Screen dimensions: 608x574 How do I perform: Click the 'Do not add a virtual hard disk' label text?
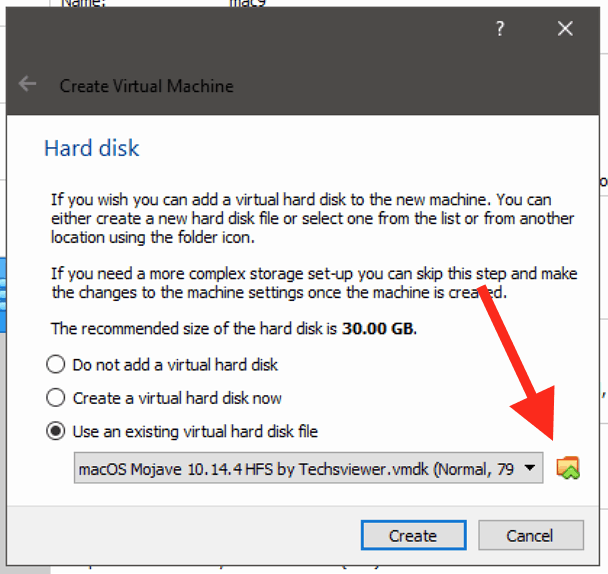(x=175, y=365)
